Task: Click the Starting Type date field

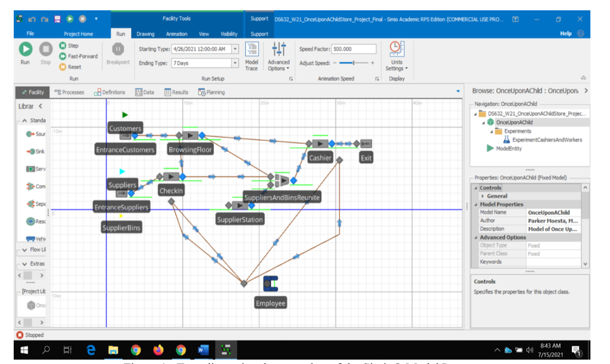Action: pyautogui.click(x=201, y=49)
